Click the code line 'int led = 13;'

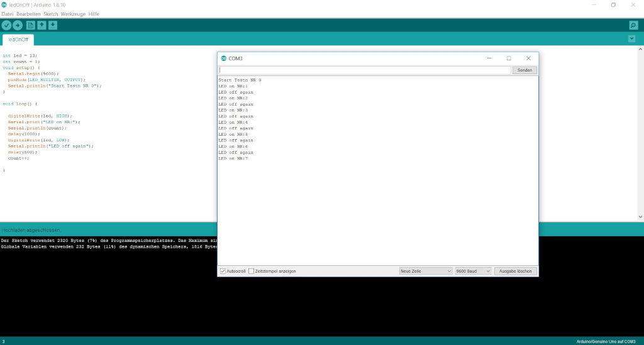pos(19,56)
